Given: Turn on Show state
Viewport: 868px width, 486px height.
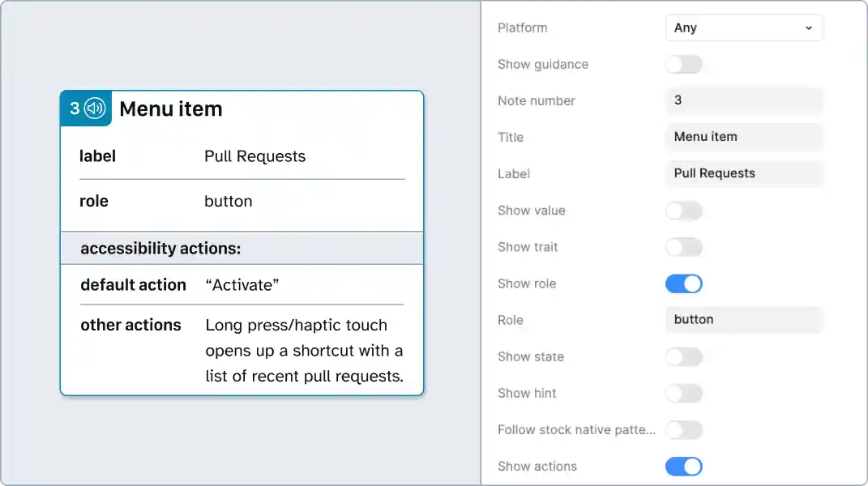Looking at the screenshot, I should pyautogui.click(x=684, y=356).
